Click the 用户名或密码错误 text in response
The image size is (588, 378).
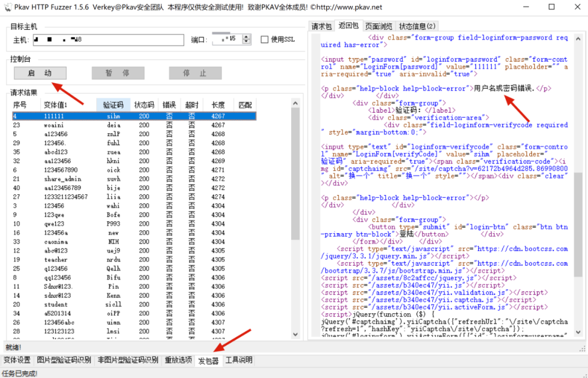point(504,88)
